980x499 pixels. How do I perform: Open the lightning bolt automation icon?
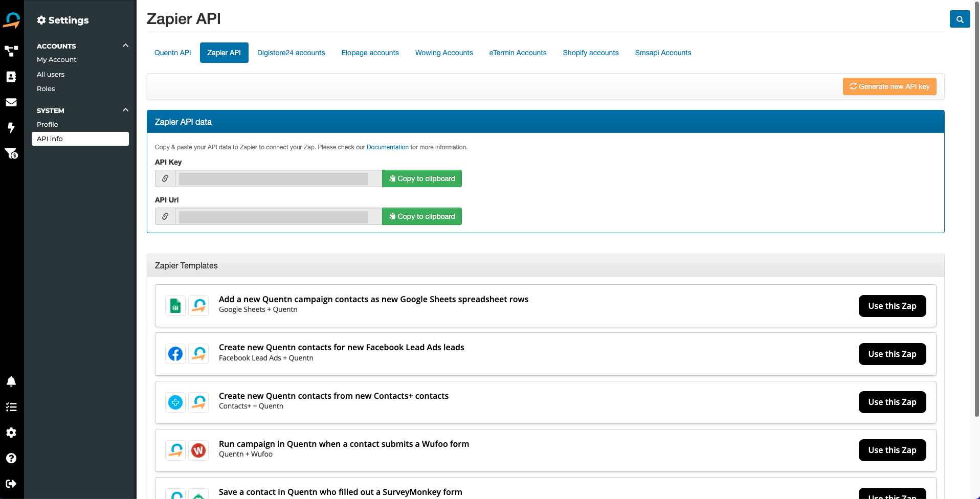(11, 128)
